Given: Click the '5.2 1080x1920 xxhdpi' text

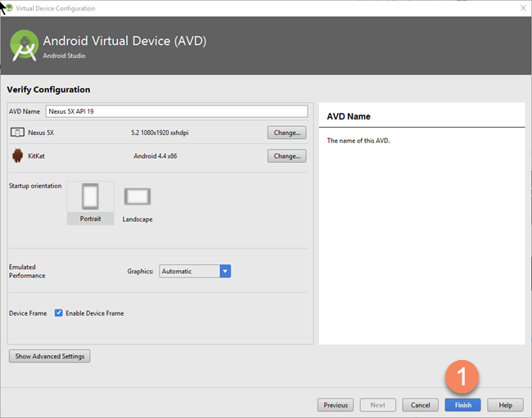Looking at the screenshot, I should click(x=160, y=133).
